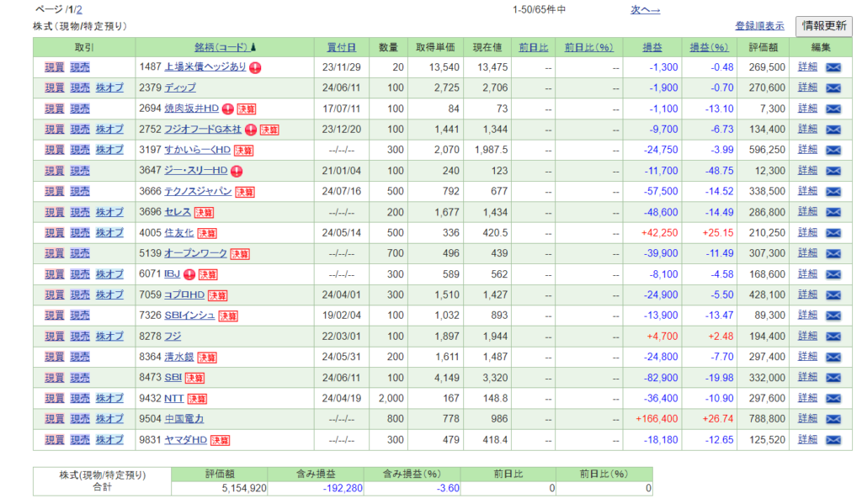Click the red alert icon beside 上場米債ヘッジあり
This screenshot has height=504, width=862.
point(255,67)
